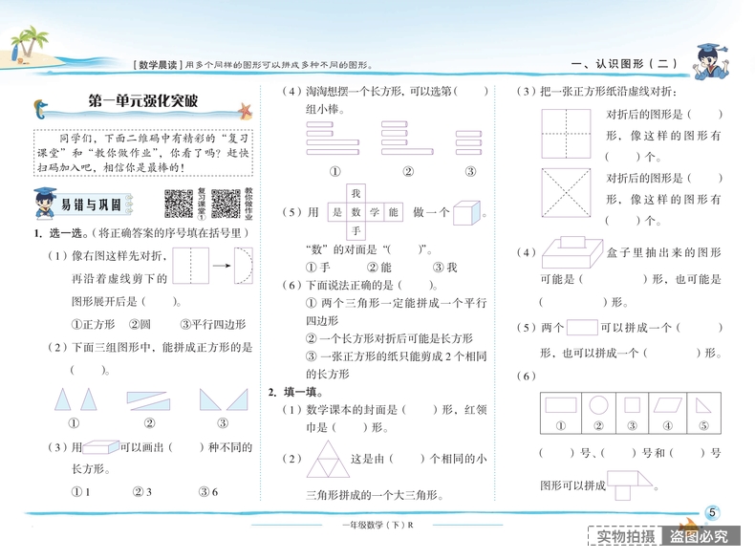This screenshot has height=560, width=755.
Task: Choose answer option ②圆
Action: [140, 324]
